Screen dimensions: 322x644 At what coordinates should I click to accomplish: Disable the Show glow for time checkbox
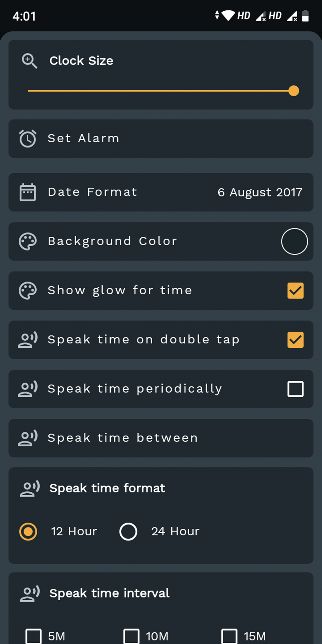pyautogui.click(x=295, y=291)
